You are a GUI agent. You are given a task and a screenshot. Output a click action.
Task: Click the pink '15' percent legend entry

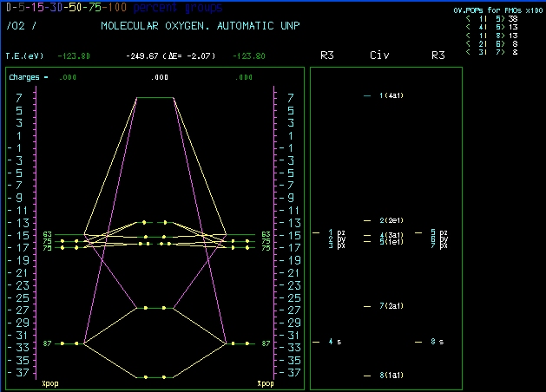pos(37,7)
